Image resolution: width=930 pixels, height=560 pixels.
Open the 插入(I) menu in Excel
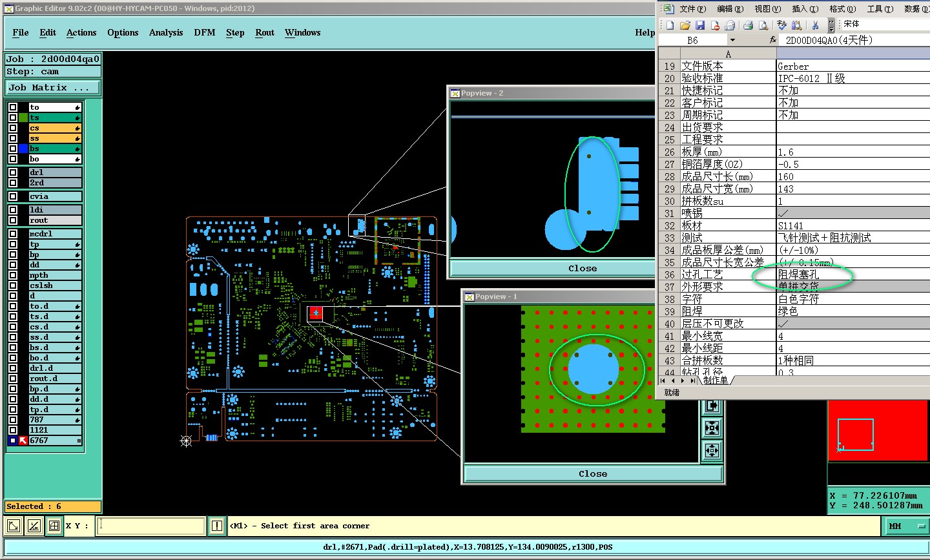click(805, 8)
